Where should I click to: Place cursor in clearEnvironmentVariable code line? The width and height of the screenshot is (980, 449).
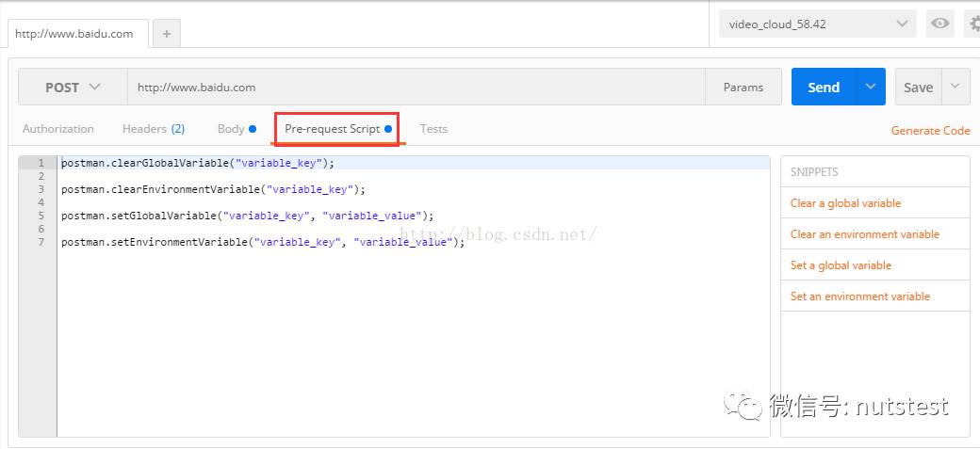[213, 189]
